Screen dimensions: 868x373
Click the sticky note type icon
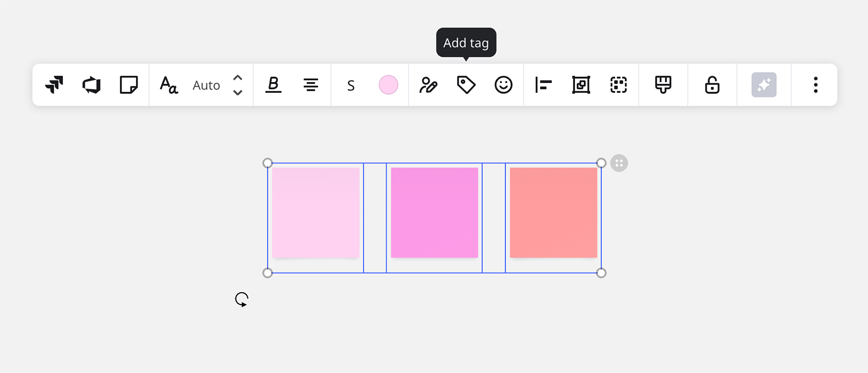tap(129, 85)
